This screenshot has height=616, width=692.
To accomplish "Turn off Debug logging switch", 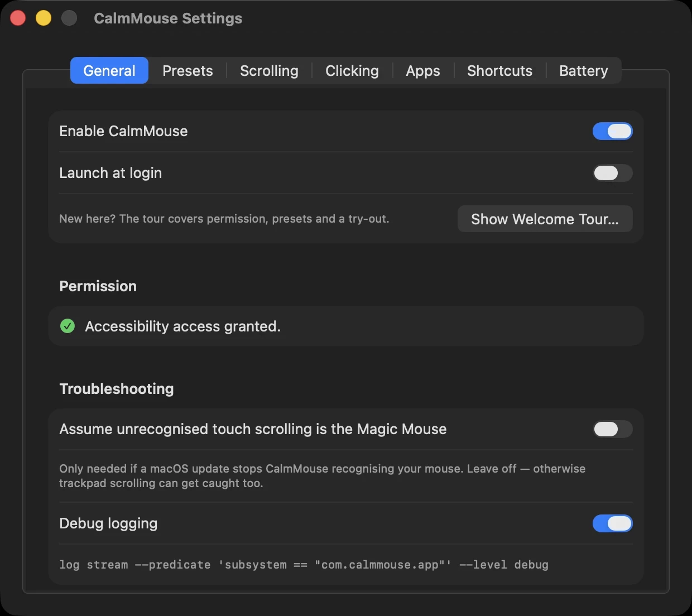I will pos(612,523).
